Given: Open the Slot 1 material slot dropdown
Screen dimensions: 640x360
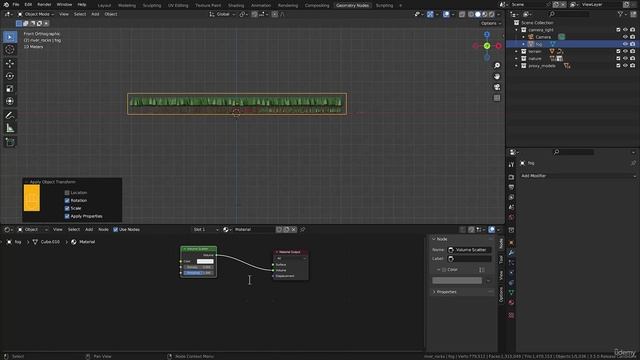Looking at the screenshot, I should click(205, 229).
